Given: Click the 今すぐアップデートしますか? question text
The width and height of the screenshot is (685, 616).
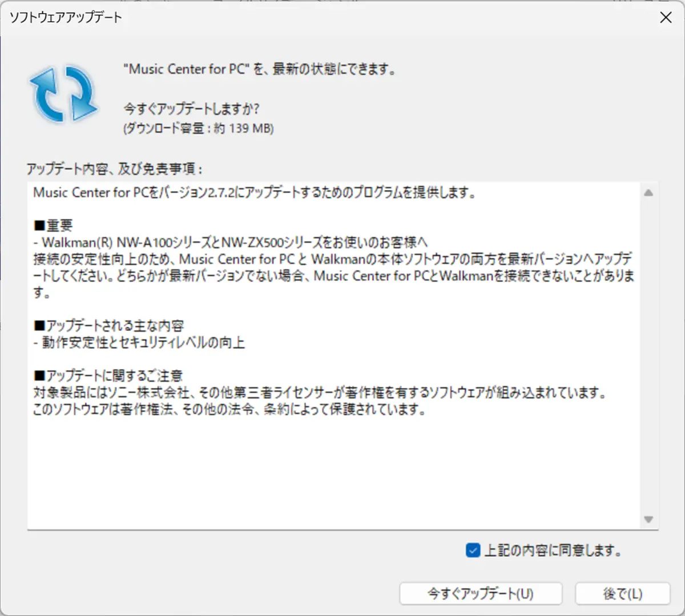Looking at the screenshot, I should [x=191, y=108].
